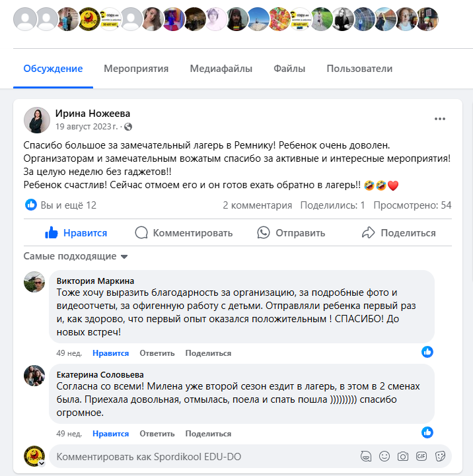Click like reaction on Виктория Маркина comment
Viewport: 473px width, 476px height.
tap(427, 352)
